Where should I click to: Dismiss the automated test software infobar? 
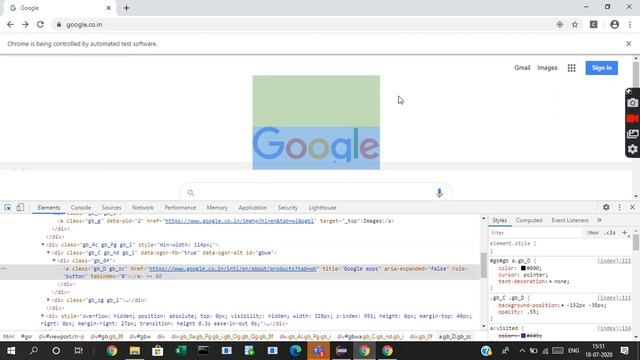(x=629, y=44)
